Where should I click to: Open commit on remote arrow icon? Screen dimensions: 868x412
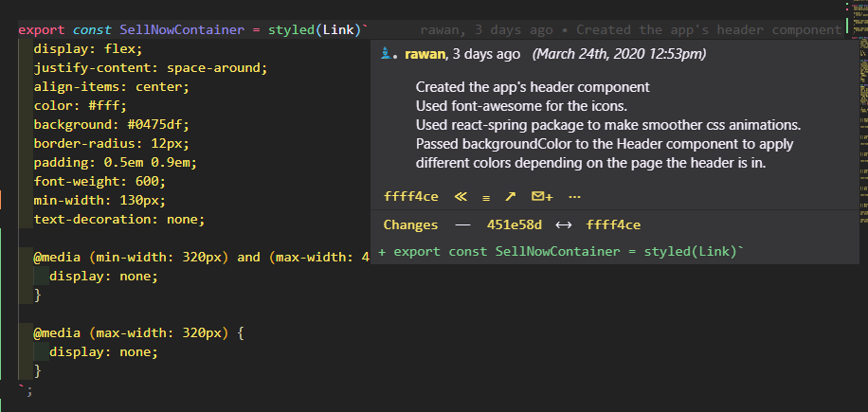coord(510,196)
